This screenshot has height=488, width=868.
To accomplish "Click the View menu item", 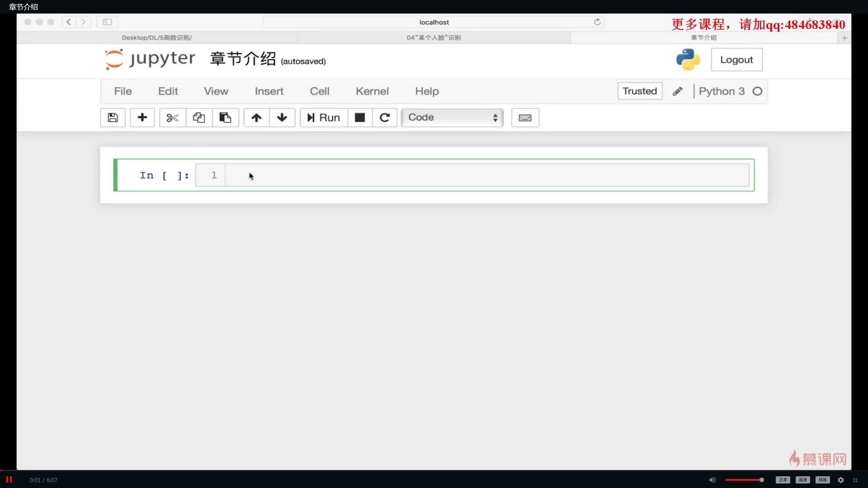I will [216, 91].
